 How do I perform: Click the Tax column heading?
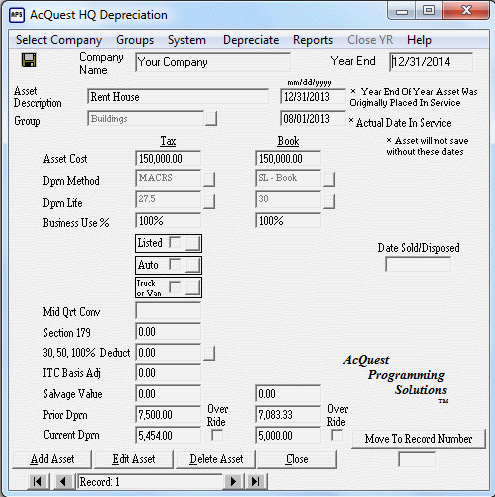pos(168,141)
